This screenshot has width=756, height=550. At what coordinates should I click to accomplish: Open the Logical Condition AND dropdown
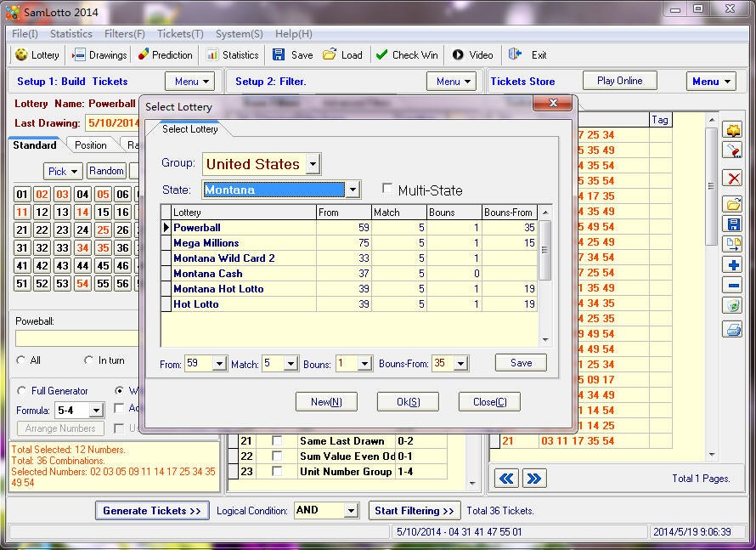351,510
